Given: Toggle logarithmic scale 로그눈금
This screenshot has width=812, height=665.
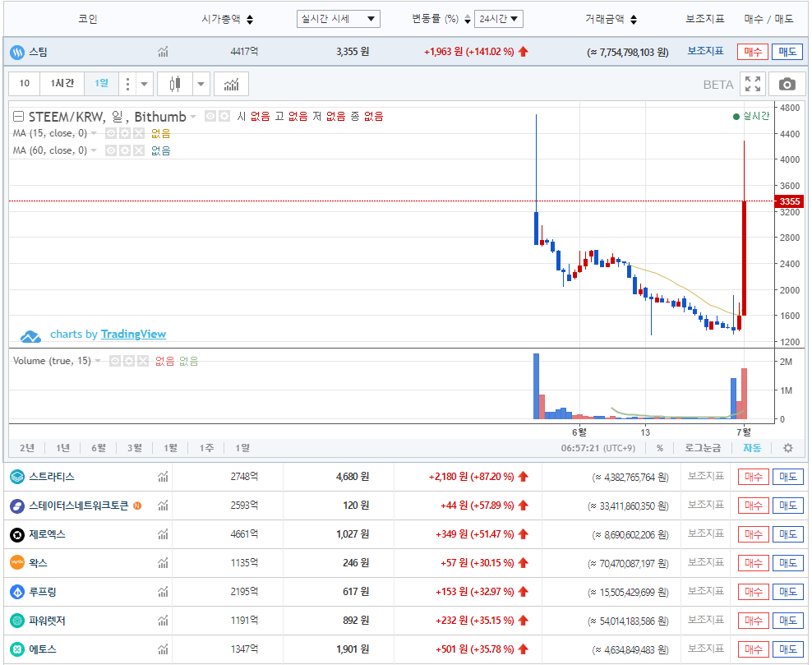Looking at the screenshot, I should coord(702,448).
